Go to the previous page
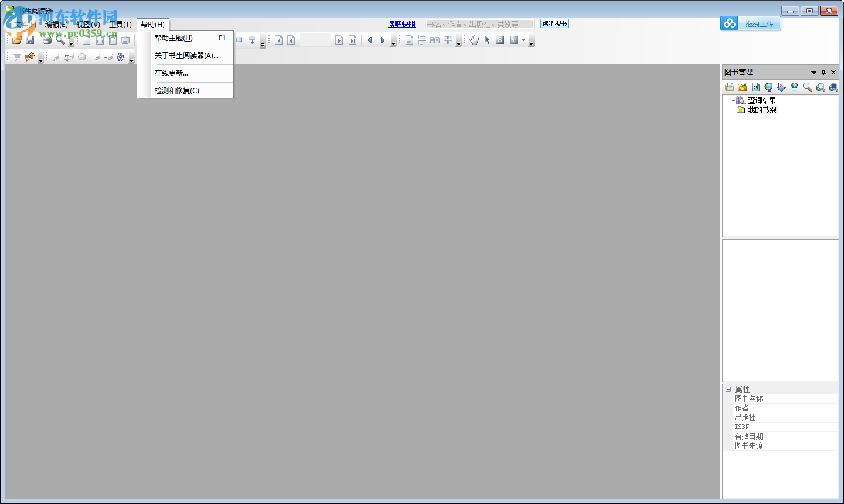 pyautogui.click(x=291, y=40)
